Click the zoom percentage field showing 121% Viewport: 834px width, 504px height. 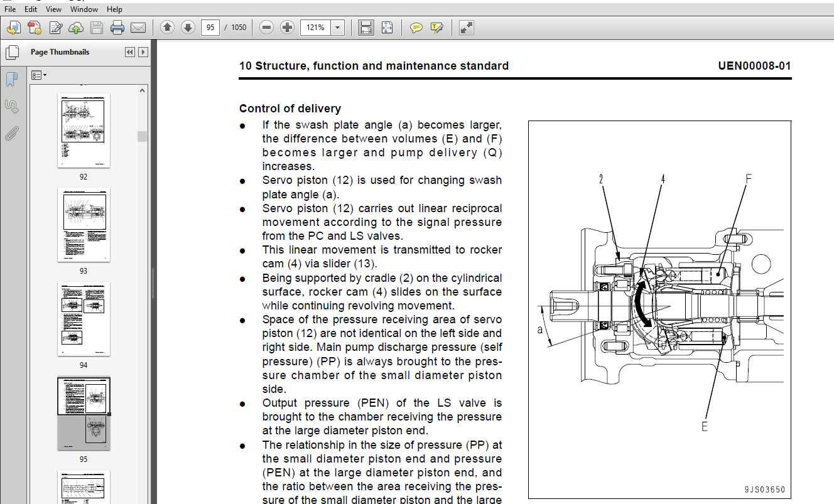tap(316, 28)
